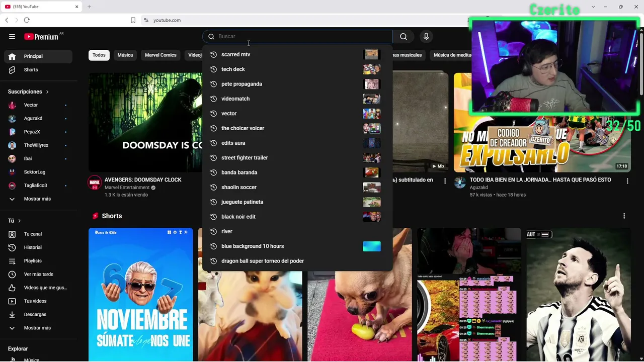Open AVENGERS: DOOMSDAY CLOCK video title
Screen dimensions: 644x362
click(143, 180)
